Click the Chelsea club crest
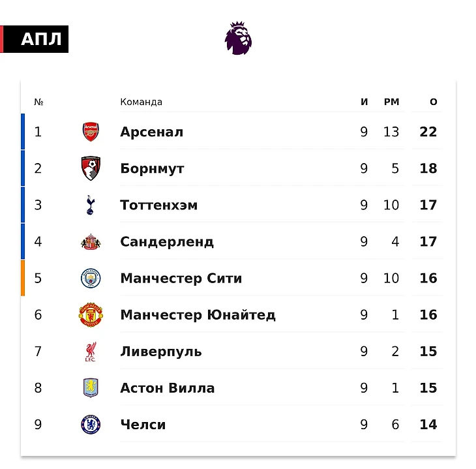The height and width of the screenshot is (469, 476). click(x=91, y=425)
